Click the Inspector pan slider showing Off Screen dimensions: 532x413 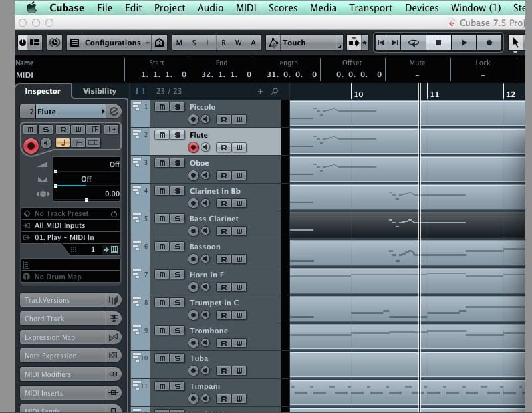tap(87, 179)
